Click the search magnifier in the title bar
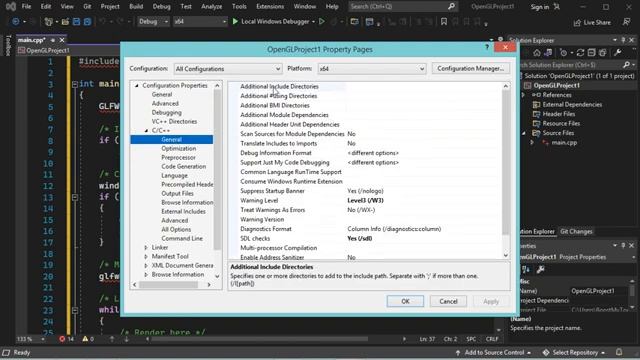The image size is (640, 360). (x=451, y=7)
